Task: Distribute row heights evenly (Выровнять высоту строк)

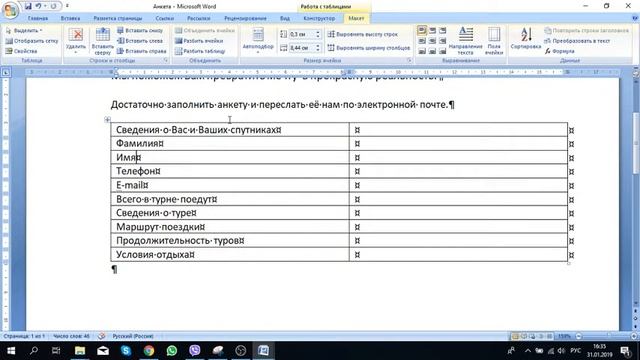Action: click(362, 34)
